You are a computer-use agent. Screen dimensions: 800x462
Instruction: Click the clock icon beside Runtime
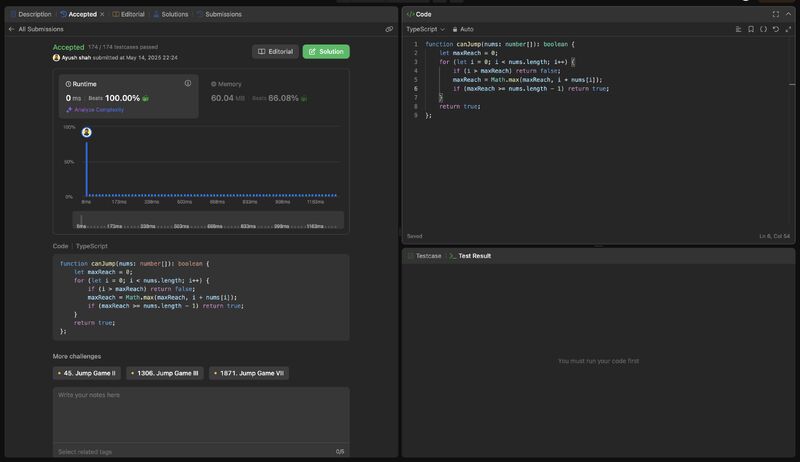[68, 84]
